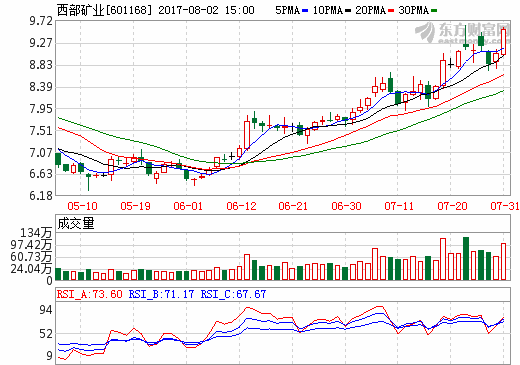The width and height of the screenshot is (520, 365).
Task: Click the 8.83 price axis label
Action: coord(41,65)
